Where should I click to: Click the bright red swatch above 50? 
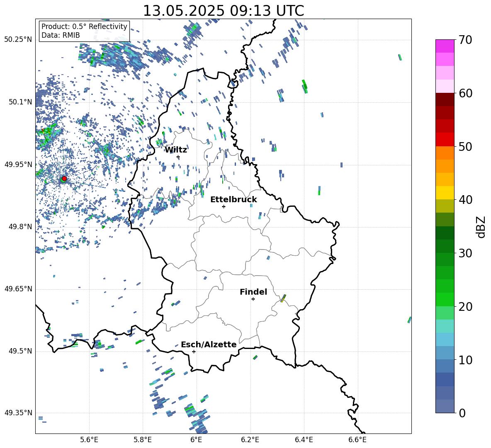tap(445, 140)
